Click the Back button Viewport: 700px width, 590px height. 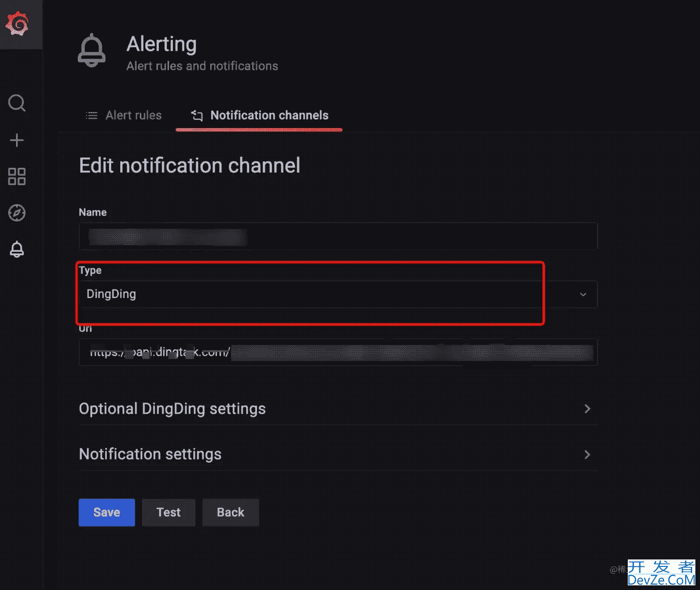pos(231,512)
